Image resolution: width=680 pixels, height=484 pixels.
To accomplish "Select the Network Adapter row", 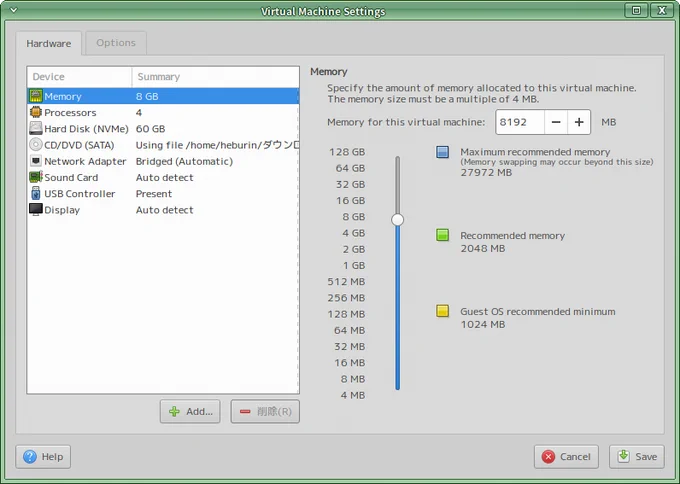I will (x=163, y=161).
